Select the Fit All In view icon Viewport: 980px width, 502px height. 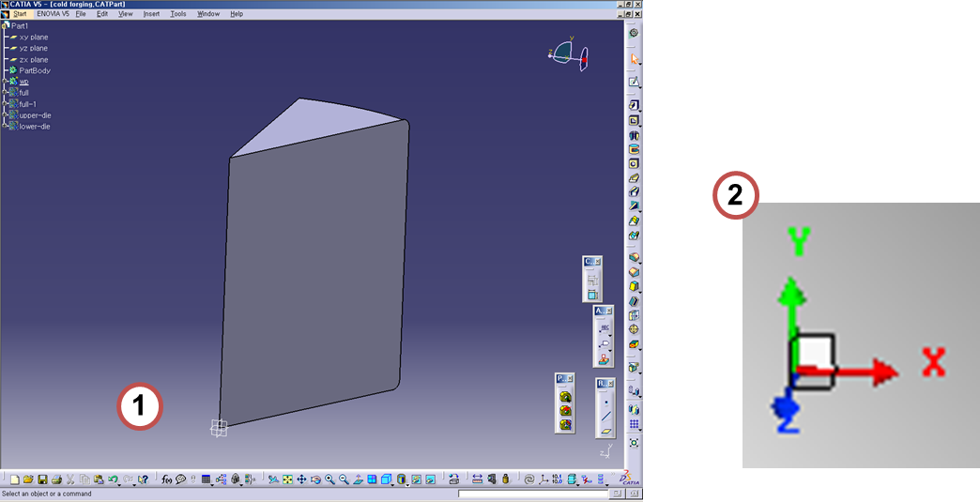click(287, 479)
